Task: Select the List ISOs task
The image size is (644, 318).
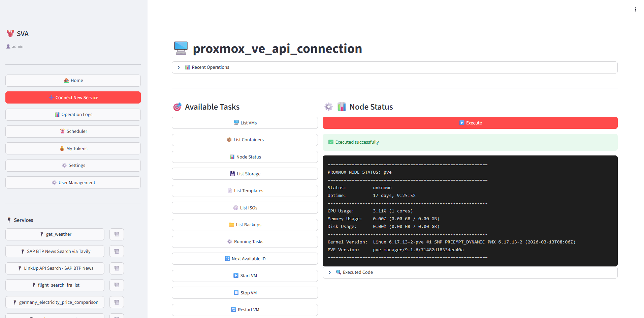Action: click(245, 208)
